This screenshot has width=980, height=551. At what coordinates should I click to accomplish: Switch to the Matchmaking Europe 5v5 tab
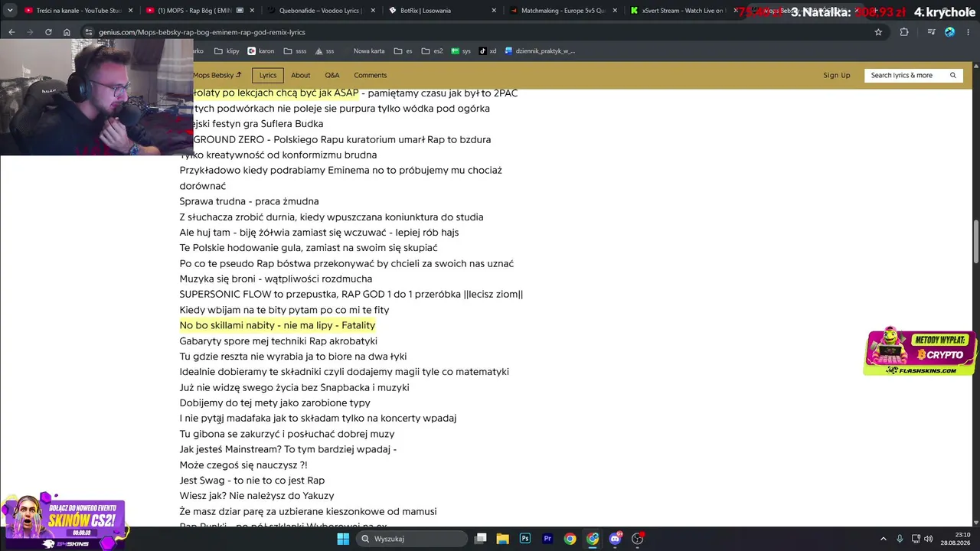point(565,11)
